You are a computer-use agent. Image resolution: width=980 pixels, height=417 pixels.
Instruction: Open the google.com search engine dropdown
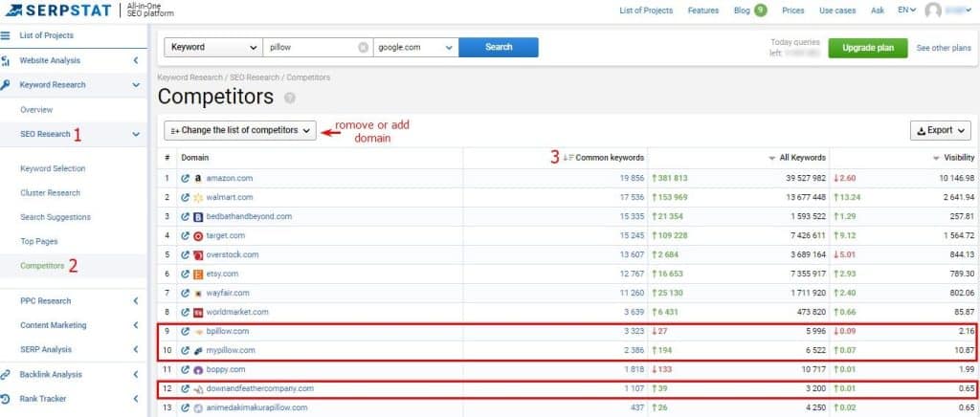pyautogui.click(x=414, y=47)
